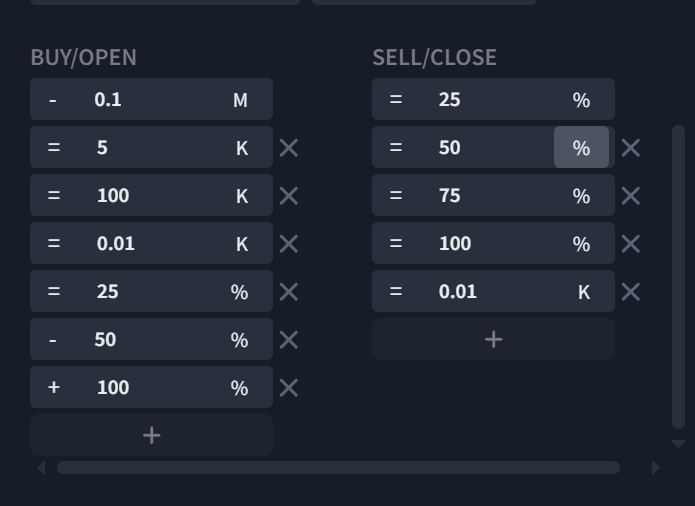Add a new Sell/Close preset row
695x506 pixels.
493,339
